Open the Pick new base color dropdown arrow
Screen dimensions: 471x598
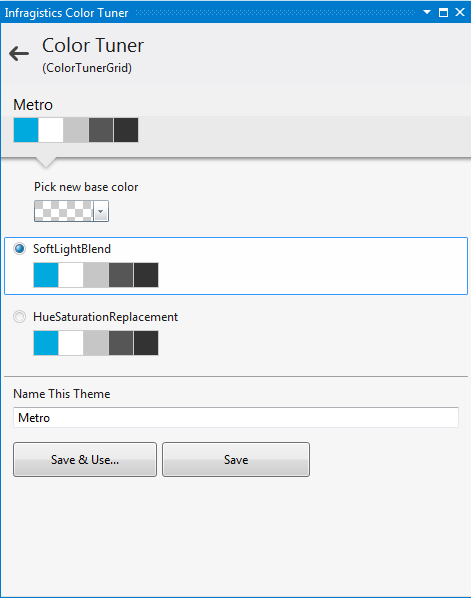101,211
